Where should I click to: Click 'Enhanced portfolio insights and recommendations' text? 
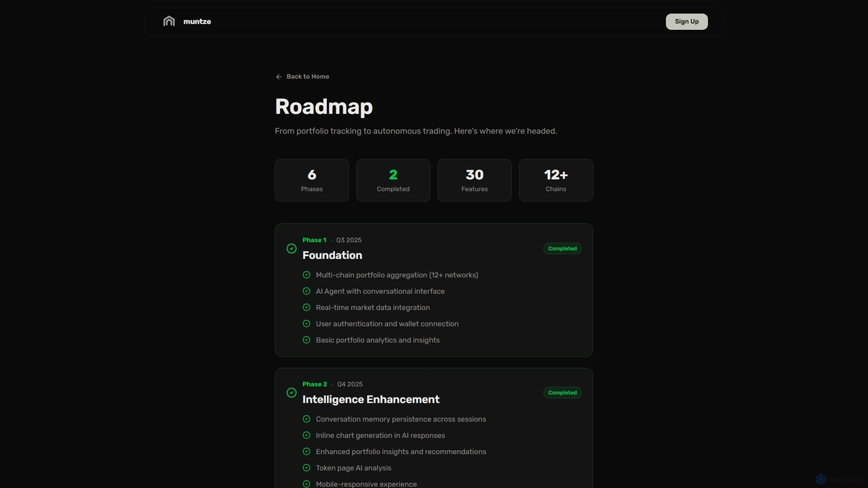[401, 452]
